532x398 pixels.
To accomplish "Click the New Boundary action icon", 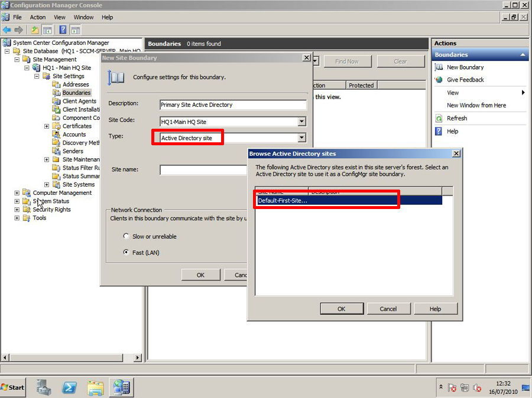I will [439, 67].
